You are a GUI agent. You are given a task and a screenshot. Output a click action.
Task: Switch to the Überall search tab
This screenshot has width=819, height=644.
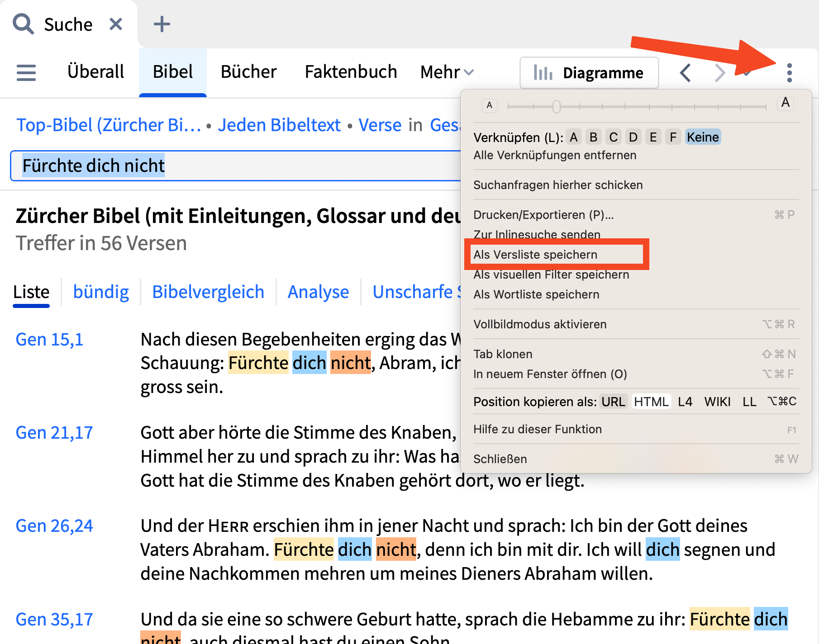[x=95, y=72]
